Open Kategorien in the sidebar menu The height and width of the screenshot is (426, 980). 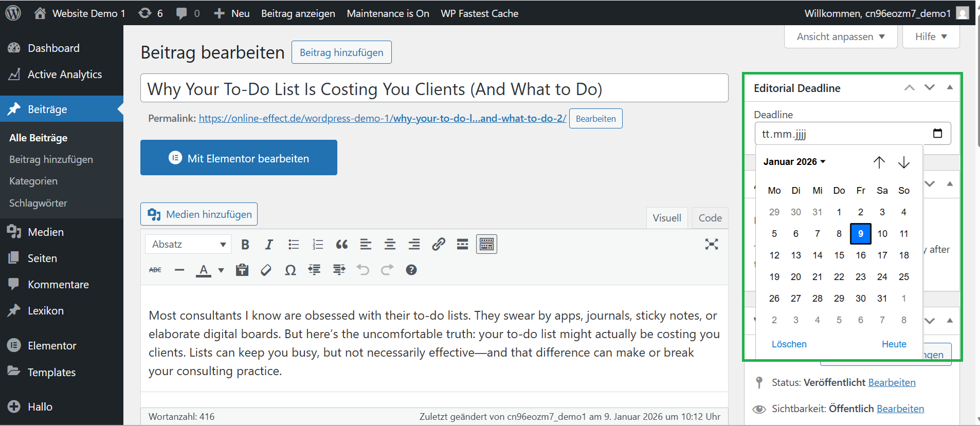pyautogui.click(x=33, y=181)
